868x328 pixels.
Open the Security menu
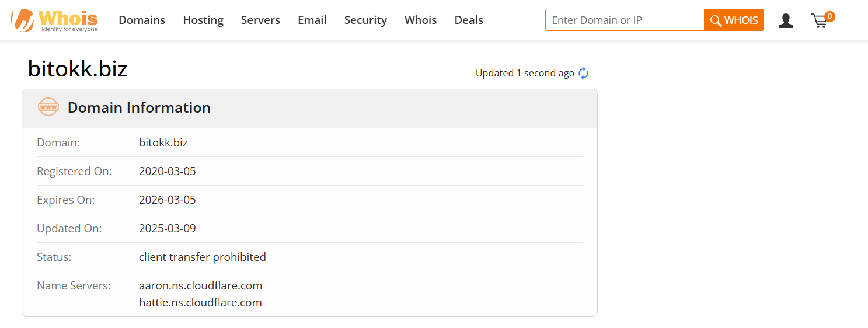coord(365,20)
